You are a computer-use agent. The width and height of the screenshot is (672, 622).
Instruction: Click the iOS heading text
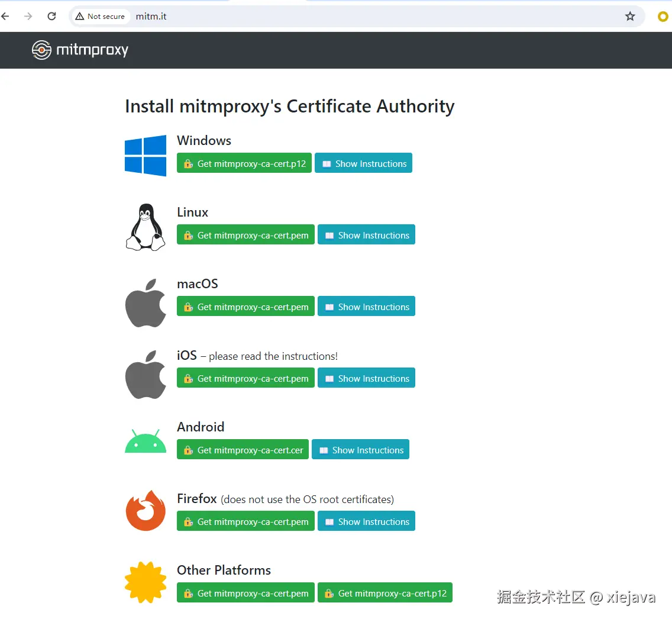coord(187,355)
